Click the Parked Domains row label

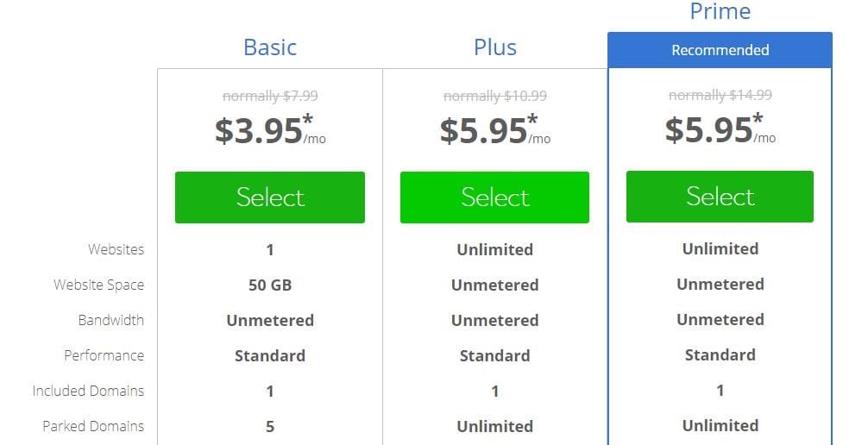pyautogui.click(x=93, y=427)
